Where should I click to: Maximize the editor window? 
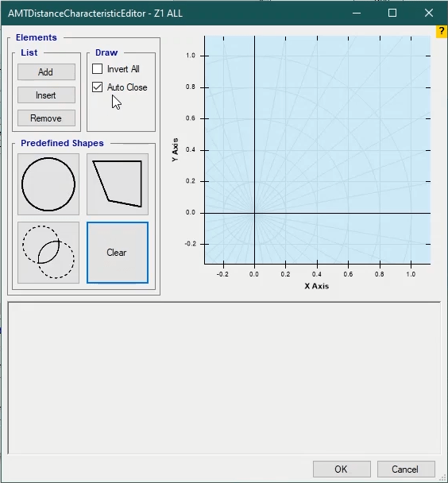coord(392,13)
